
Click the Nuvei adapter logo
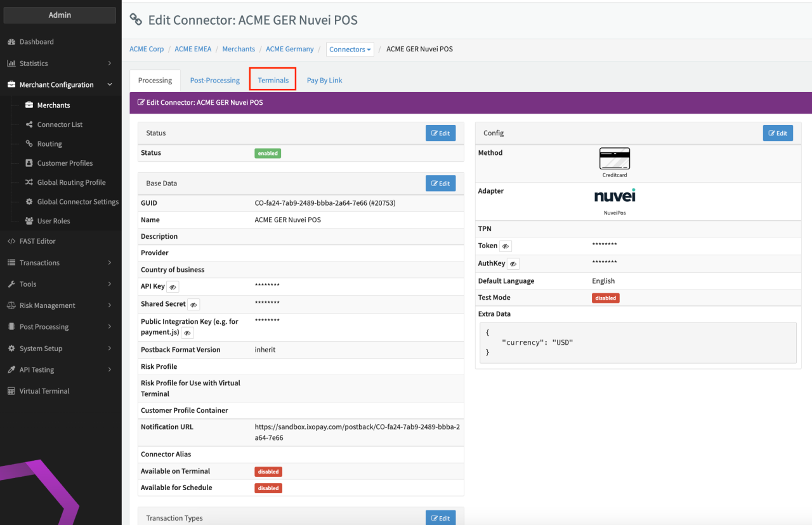(x=614, y=196)
